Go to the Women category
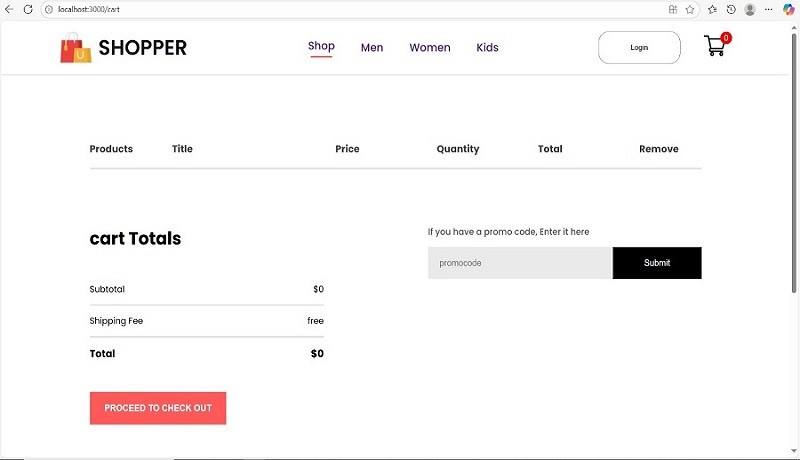The height and width of the screenshot is (460, 800). tap(430, 47)
